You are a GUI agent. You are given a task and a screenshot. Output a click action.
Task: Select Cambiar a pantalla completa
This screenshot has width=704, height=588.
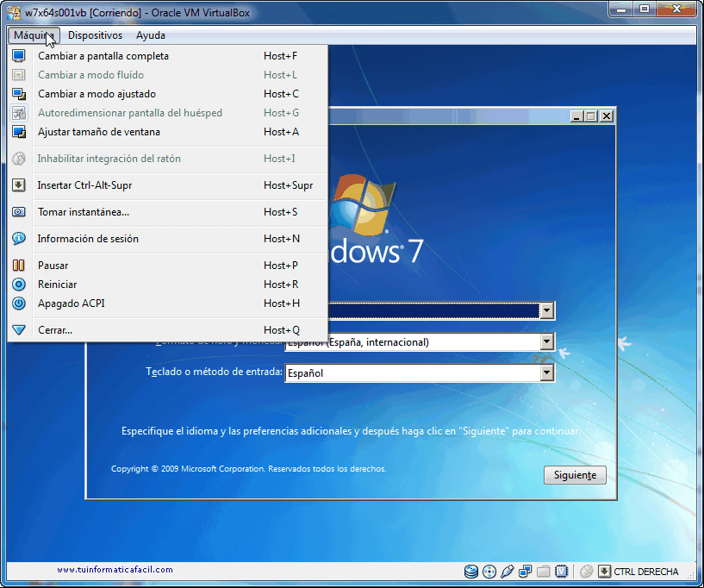pyautogui.click(x=167, y=56)
